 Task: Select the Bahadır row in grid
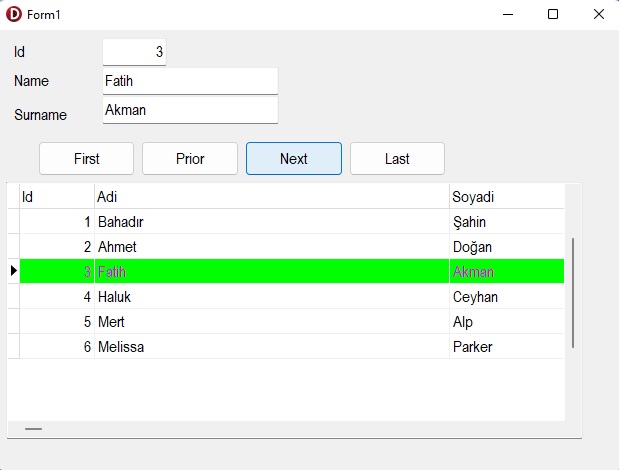pos(292,222)
